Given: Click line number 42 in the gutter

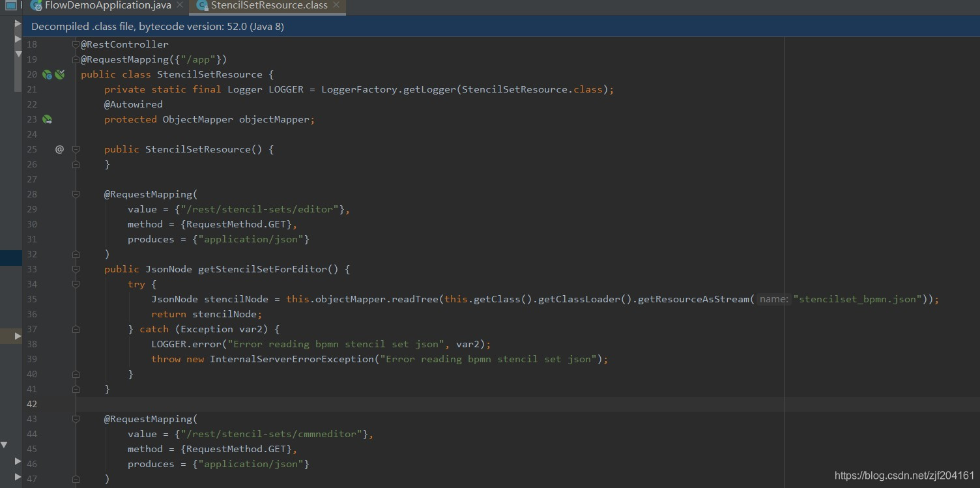Looking at the screenshot, I should click(x=32, y=404).
